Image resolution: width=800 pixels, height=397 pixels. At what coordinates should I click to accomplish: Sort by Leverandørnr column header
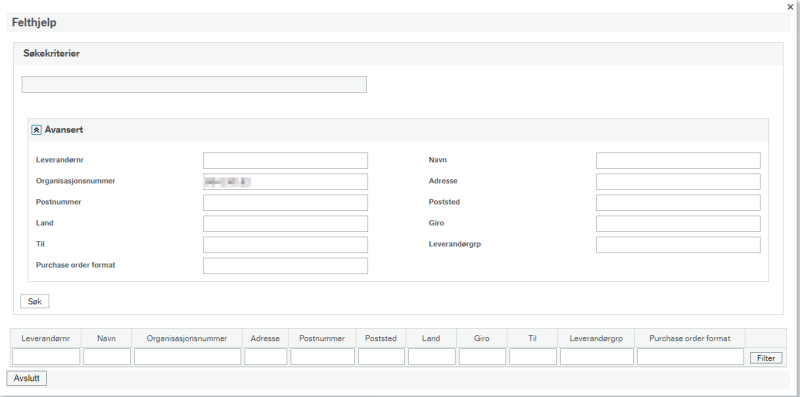(x=46, y=338)
